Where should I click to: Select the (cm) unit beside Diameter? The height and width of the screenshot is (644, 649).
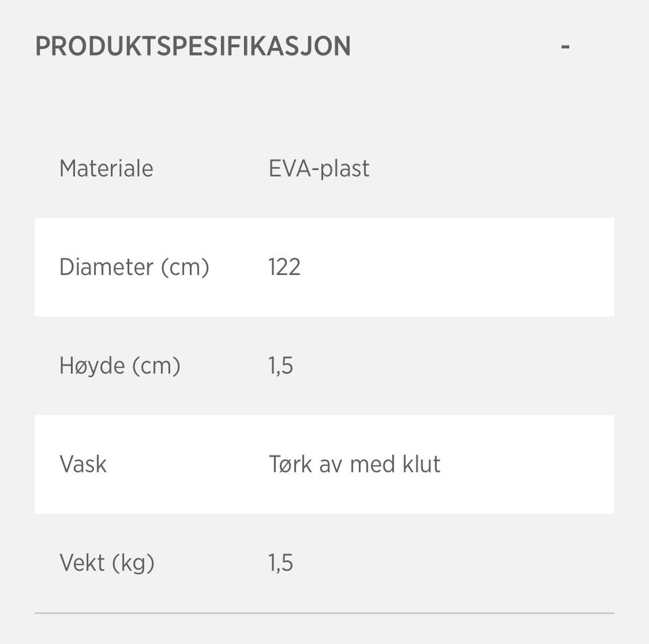point(185,268)
